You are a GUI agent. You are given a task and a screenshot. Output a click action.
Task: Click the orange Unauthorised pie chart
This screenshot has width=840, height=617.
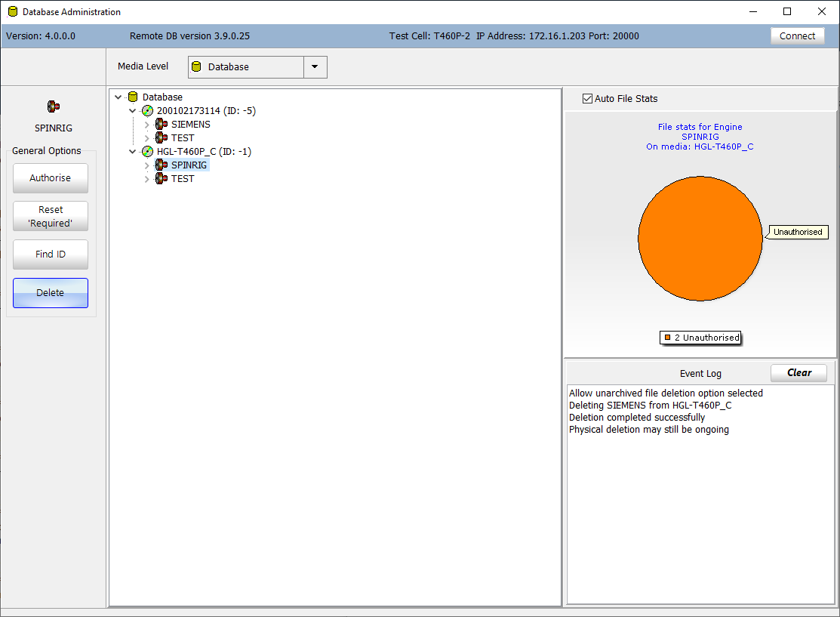[700, 239]
